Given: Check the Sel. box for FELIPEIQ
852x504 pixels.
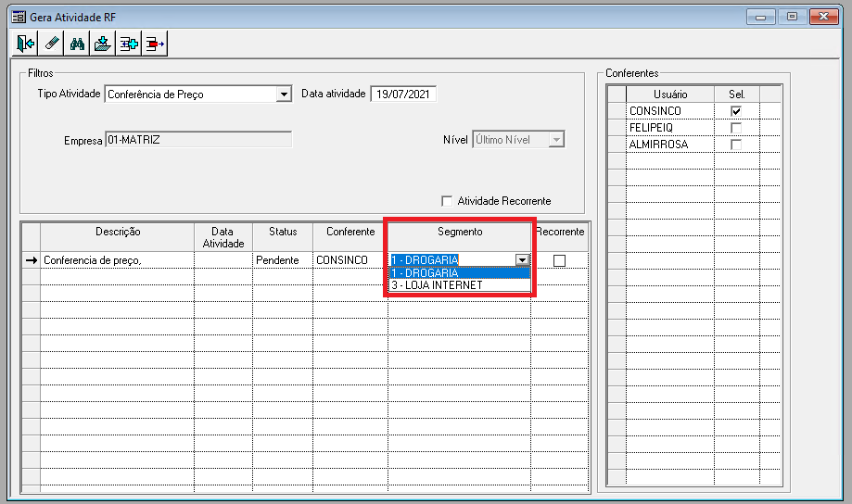Looking at the screenshot, I should tap(736, 128).
